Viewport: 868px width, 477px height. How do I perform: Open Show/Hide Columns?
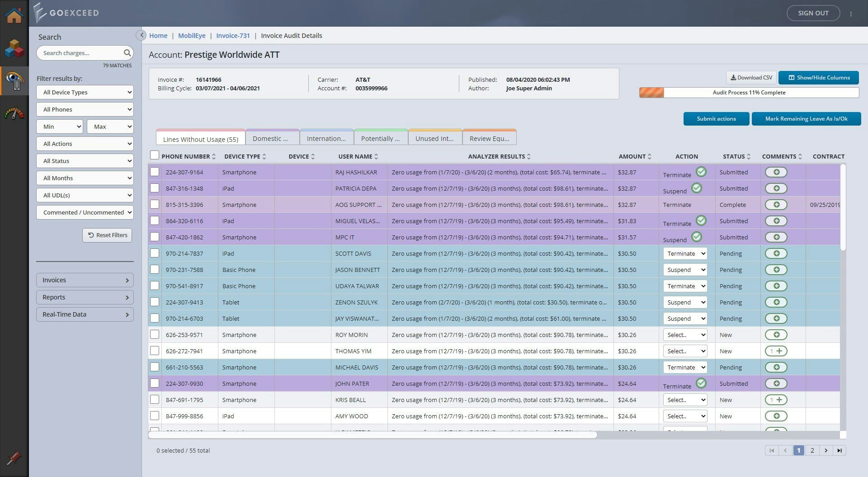click(x=818, y=77)
